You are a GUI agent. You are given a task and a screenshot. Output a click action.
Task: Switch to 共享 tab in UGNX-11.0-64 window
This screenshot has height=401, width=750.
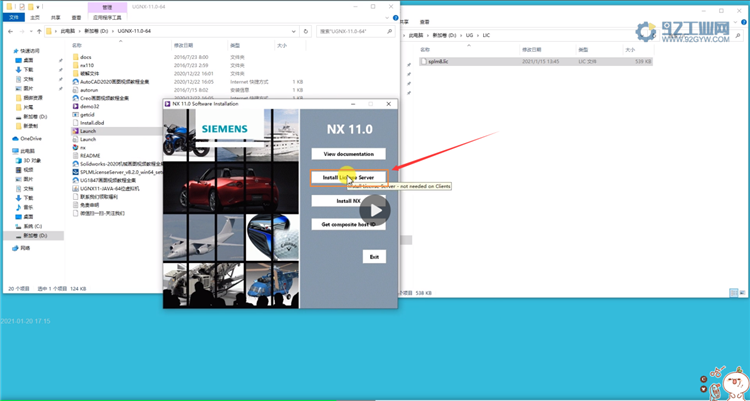pos(55,18)
